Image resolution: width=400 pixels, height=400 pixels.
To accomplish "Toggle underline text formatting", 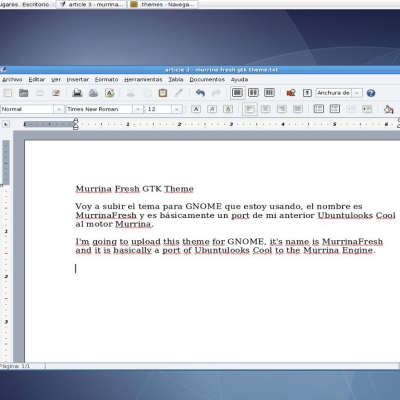I will [228, 109].
